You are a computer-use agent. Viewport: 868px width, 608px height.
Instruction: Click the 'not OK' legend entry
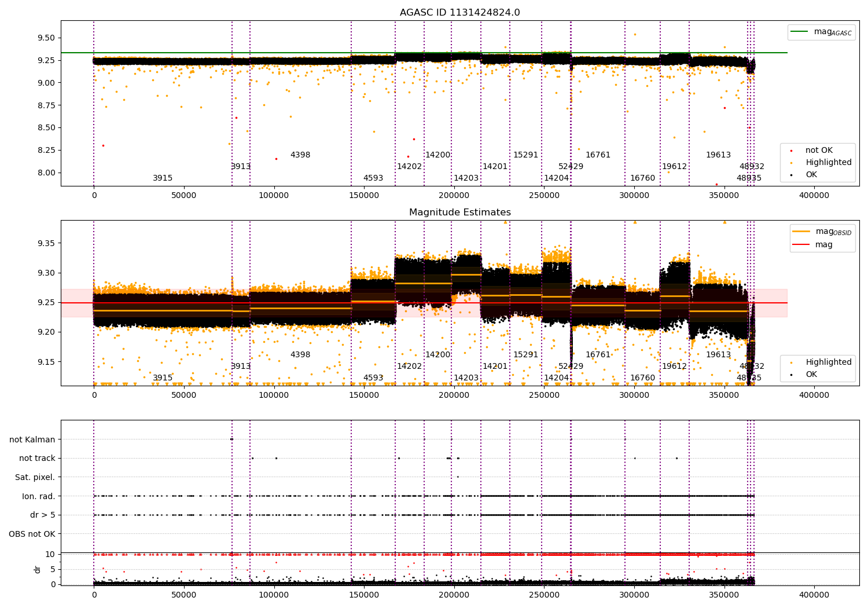pos(811,150)
